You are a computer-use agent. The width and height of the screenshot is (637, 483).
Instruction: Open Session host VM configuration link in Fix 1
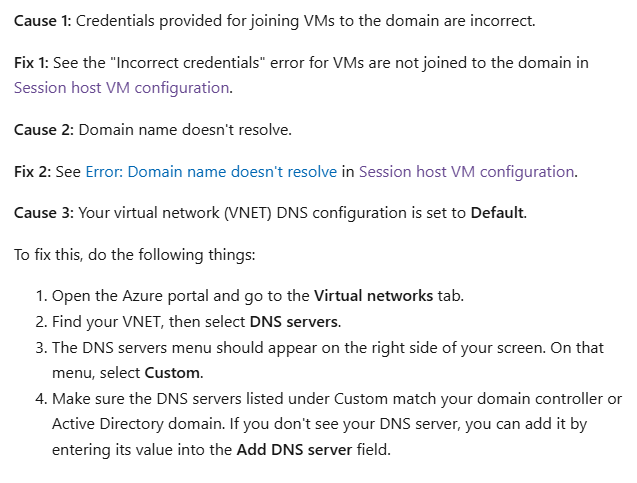[x=121, y=88]
